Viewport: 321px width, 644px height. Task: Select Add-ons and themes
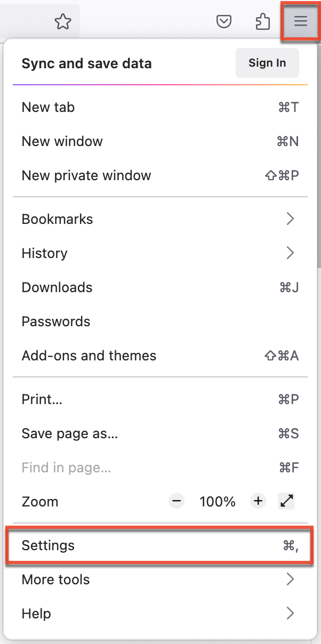[x=89, y=356]
